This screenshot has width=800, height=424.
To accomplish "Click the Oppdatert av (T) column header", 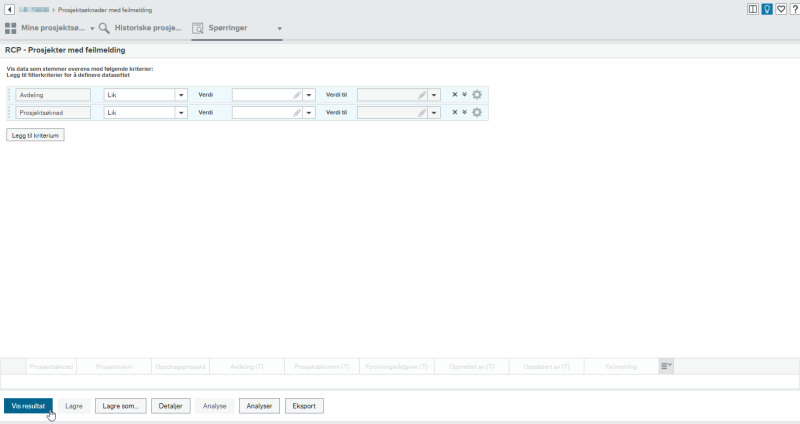I will 546,366.
